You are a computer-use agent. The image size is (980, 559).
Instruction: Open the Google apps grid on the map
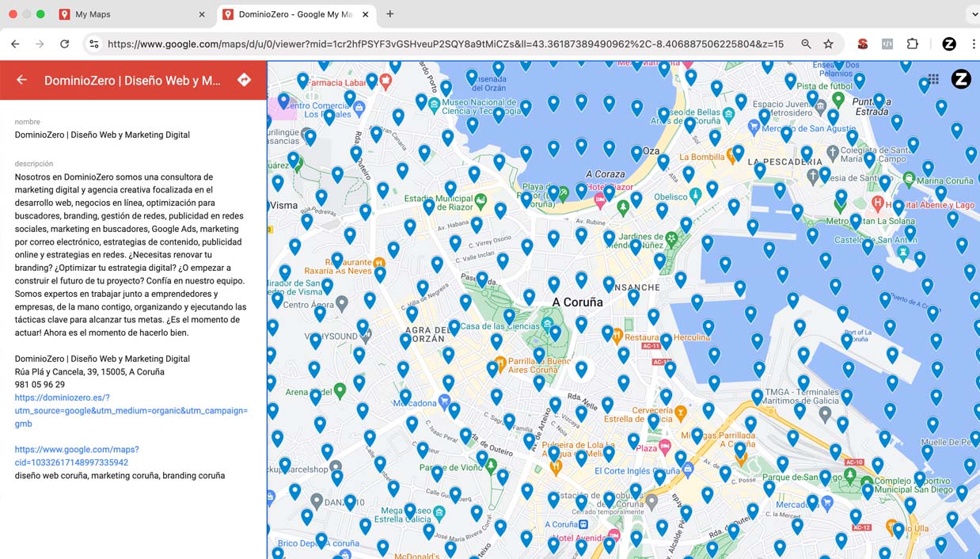(x=933, y=79)
